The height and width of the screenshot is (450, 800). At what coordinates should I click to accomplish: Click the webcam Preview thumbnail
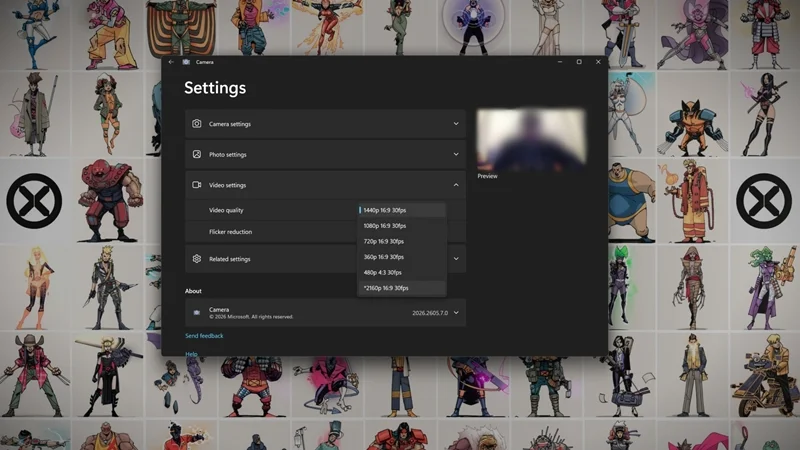tap(531, 139)
